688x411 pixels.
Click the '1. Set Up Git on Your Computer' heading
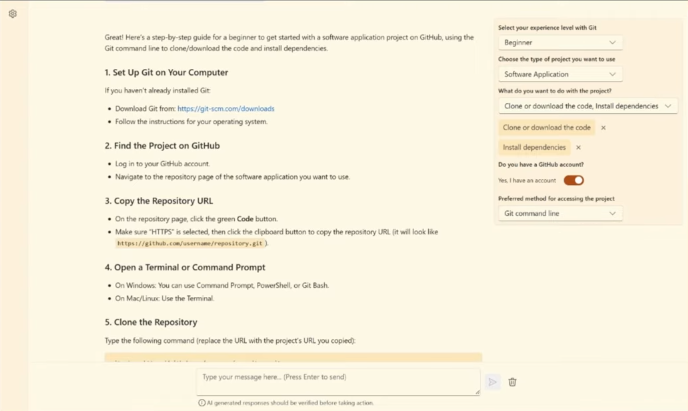tap(166, 73)
